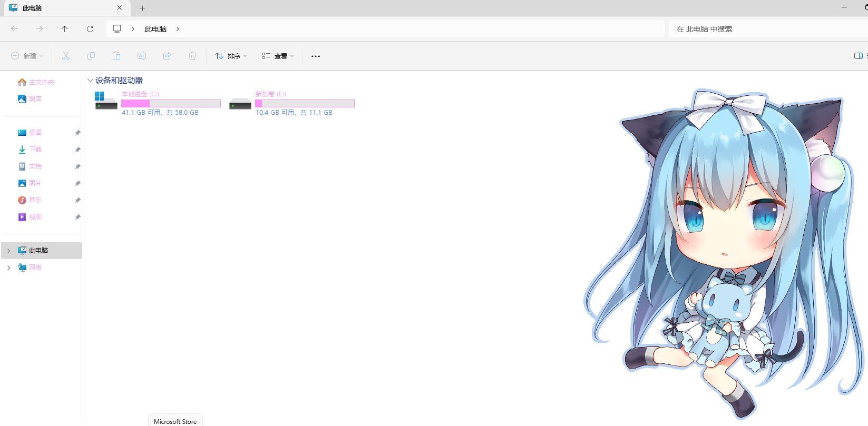Click the Copy icon in toolbar
The width and height of the screenshot is (868, 426).
pos(91,56)
